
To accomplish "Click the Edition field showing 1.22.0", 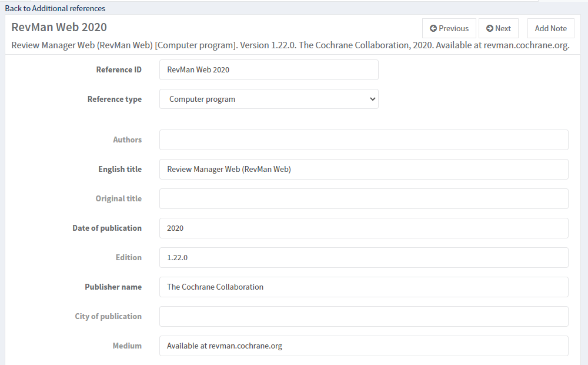I will (x=363, y=257).
